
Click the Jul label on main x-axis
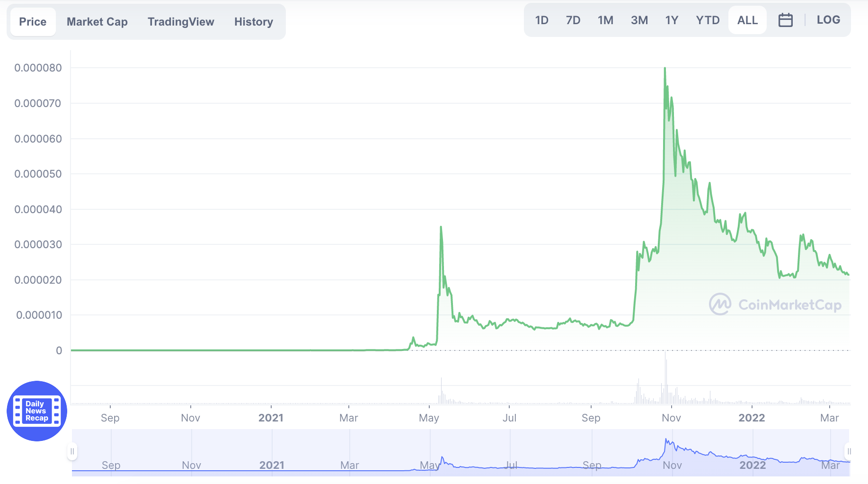(x=509, y=418)
